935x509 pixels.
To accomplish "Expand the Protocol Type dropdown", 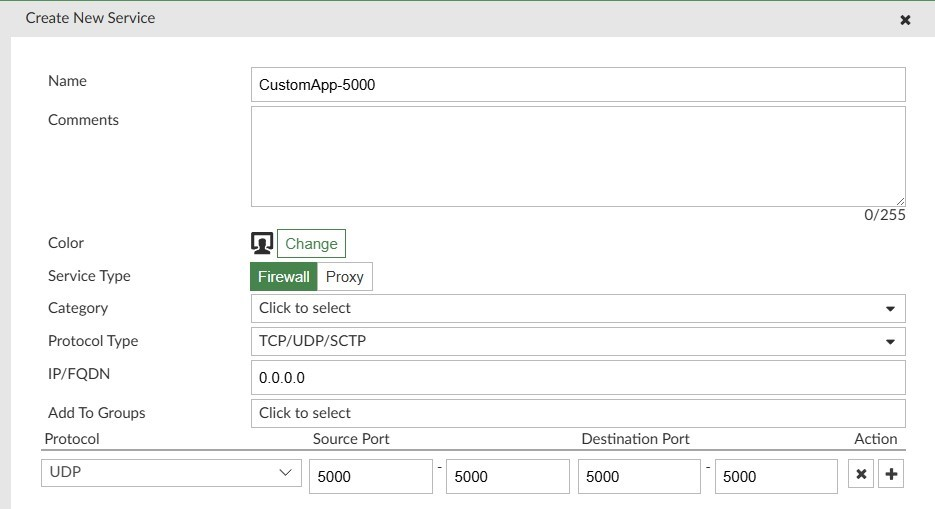I will tap(577, 341).
